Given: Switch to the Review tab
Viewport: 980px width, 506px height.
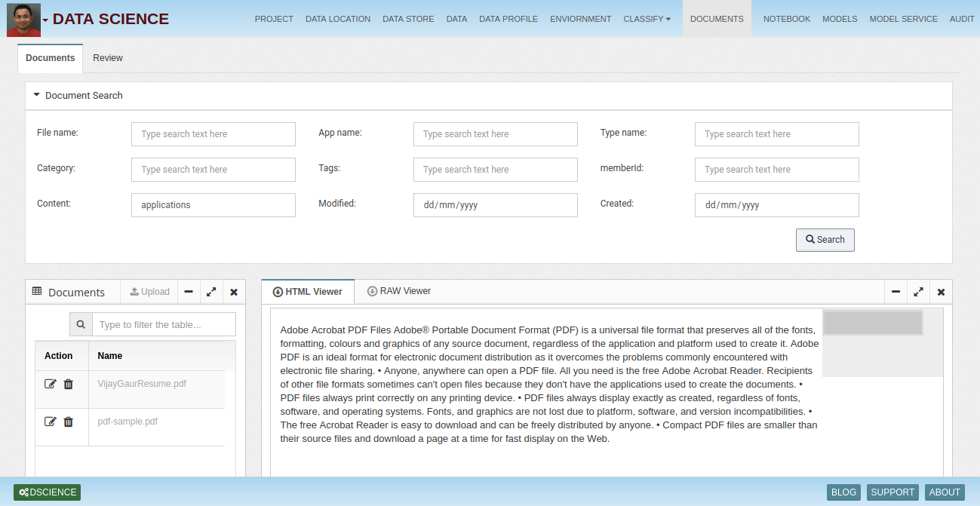Looking at the screenshot, I should (108, 58).
